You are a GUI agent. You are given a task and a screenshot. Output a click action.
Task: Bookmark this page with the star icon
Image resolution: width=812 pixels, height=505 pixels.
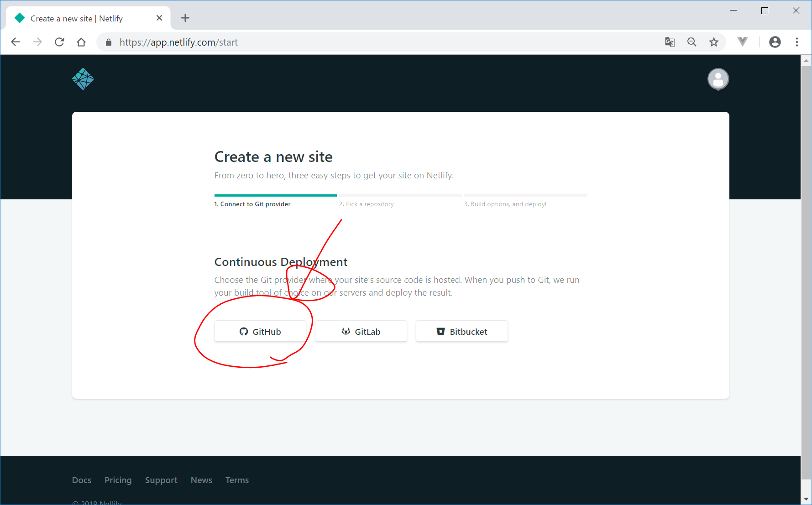tap(714, 42)
